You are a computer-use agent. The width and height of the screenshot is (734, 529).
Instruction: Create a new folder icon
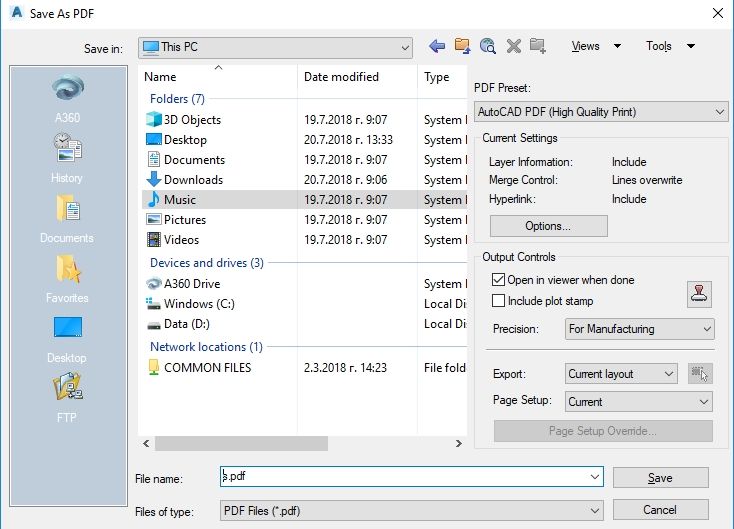click(x=538, y=46)
